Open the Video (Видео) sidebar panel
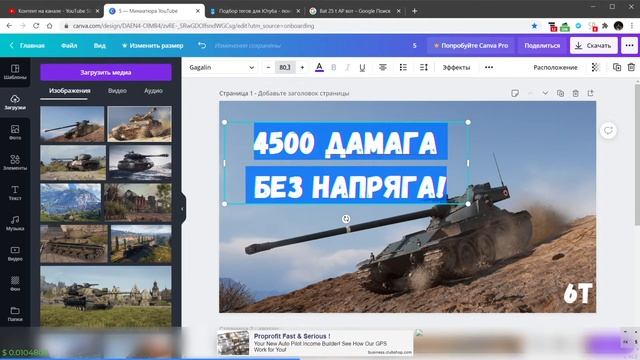Viewport: 640px width, 360px height. click(x=15, y=253)
